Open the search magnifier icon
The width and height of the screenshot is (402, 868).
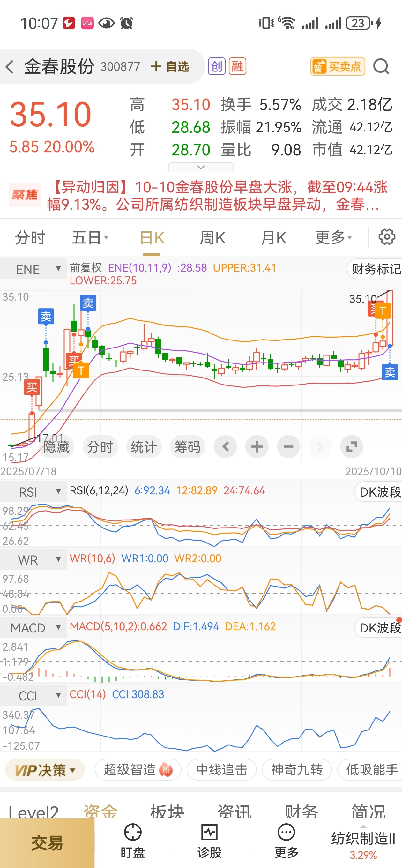pos(381,66)
